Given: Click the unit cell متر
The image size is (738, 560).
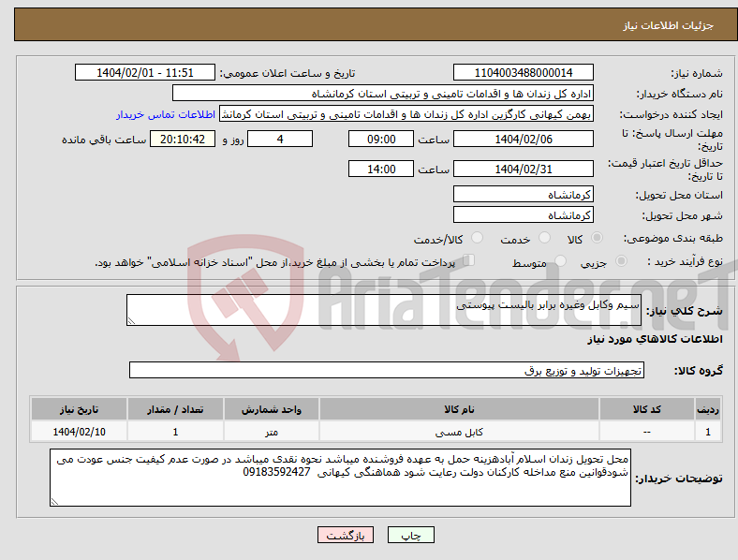Looking at the screenshot, I should tap(272, 432).
